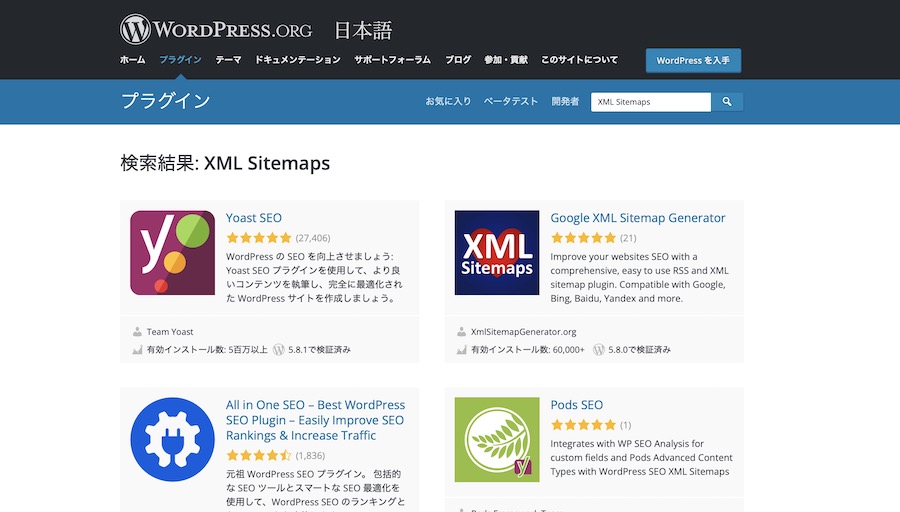Click the WordPress icon beside 5.8.1で検証済み
This screenshot has width=900, height=512.
[x=279, y=350]
